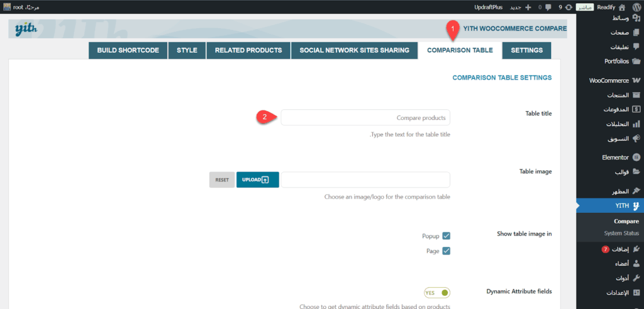Image resolution: width=644 pixels, height=309 pixels.
Task: Open System Status submenu link
Action: 621,233
